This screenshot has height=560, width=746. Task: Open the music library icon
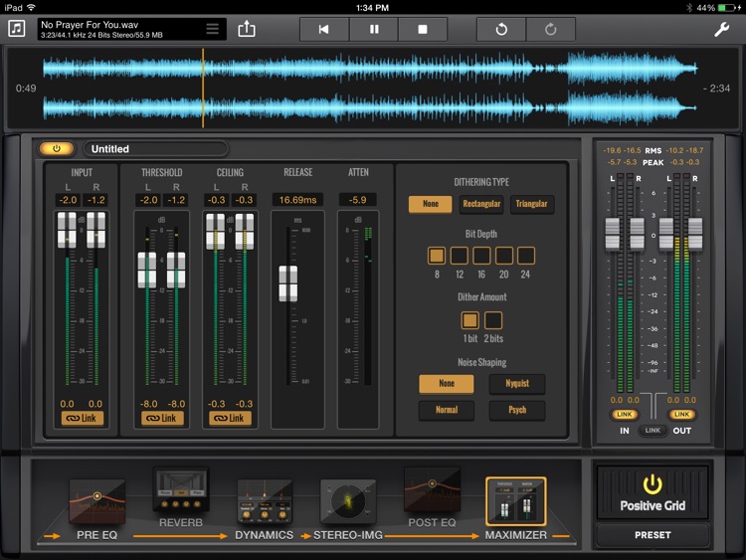click(x=17, y=29)
